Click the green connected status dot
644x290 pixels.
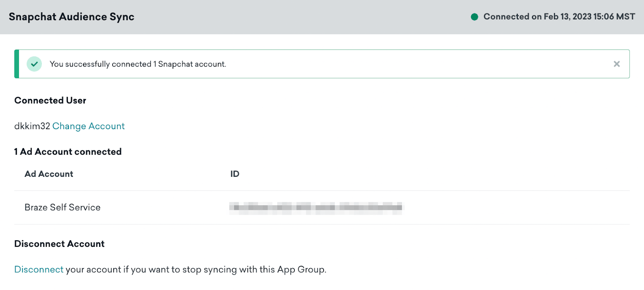[x=474, y=17]
